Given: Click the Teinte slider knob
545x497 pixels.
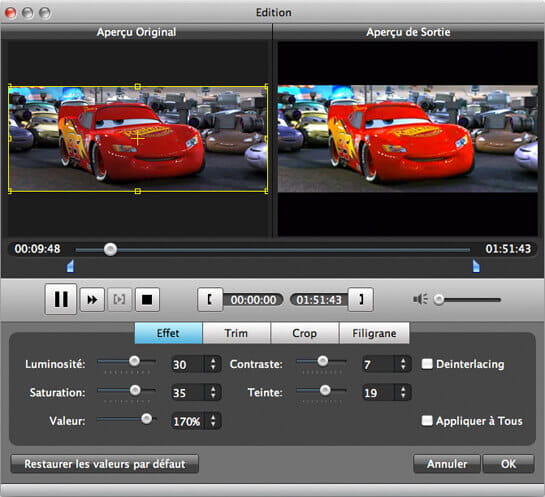Looking at the screenshot, I should pos(325,390).
